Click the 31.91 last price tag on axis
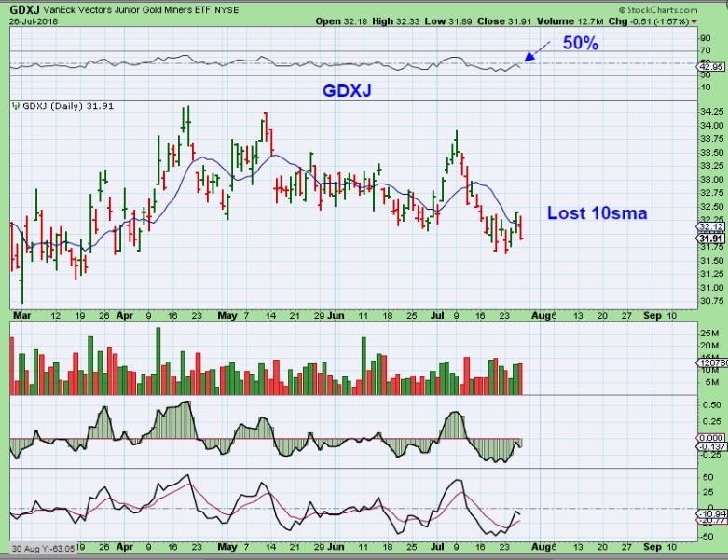The width and height of the screenshot is (728, 560). tap(711, 239)
